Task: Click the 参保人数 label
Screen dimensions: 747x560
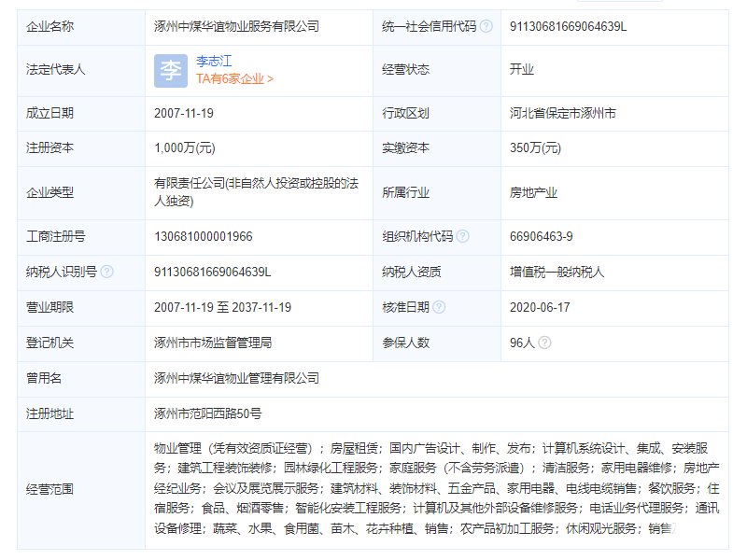Action: (x=405, y=343)
